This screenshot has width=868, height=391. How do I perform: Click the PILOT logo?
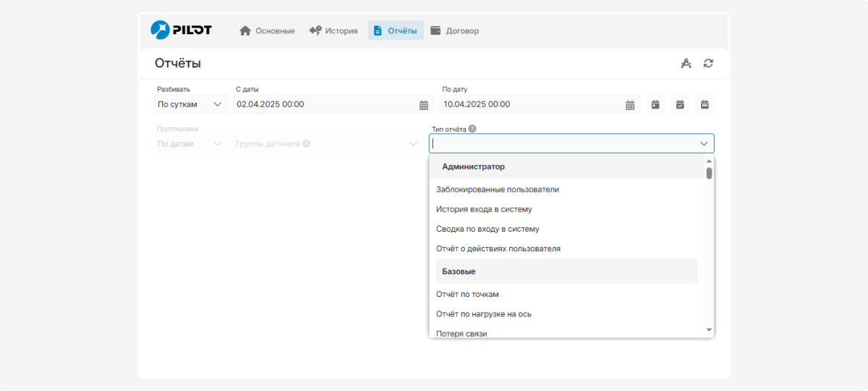click(x=181, y=30)
